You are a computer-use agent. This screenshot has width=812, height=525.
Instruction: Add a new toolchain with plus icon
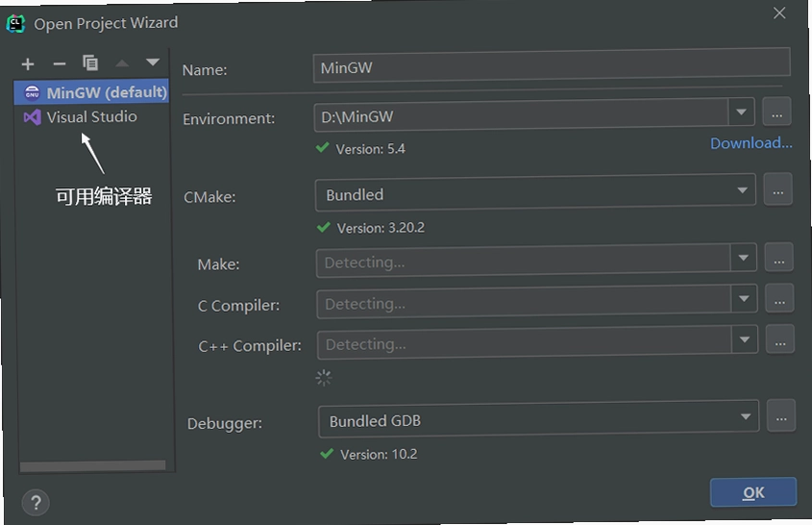click(x=28, y=63)
